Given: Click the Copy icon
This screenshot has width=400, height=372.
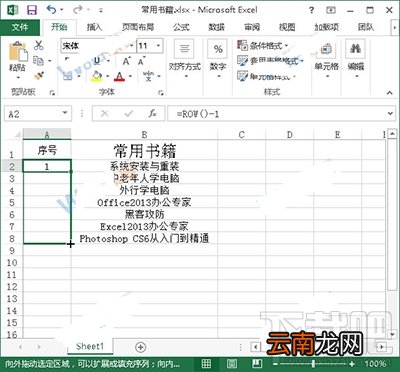Looking at the screenshot, I should [38, 61].
